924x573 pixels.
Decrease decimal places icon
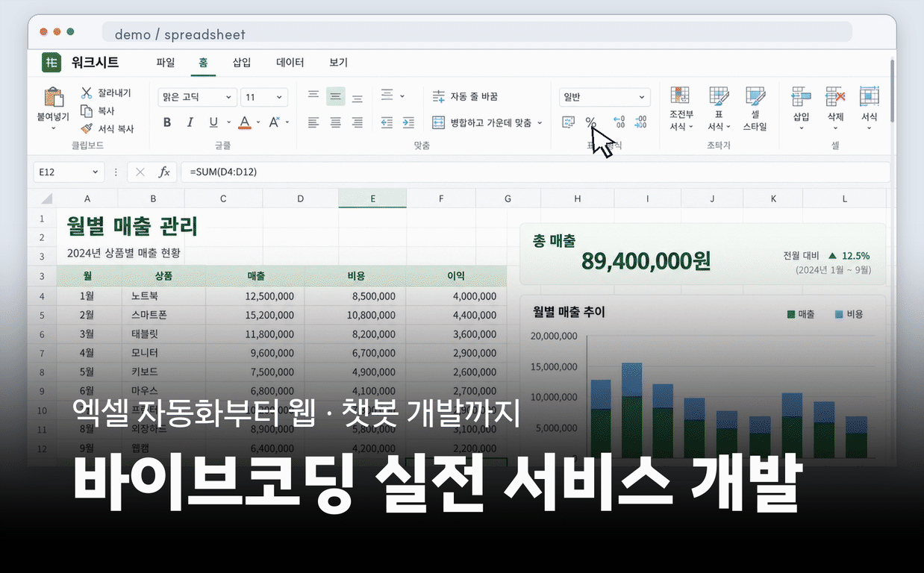click(640, 122)
